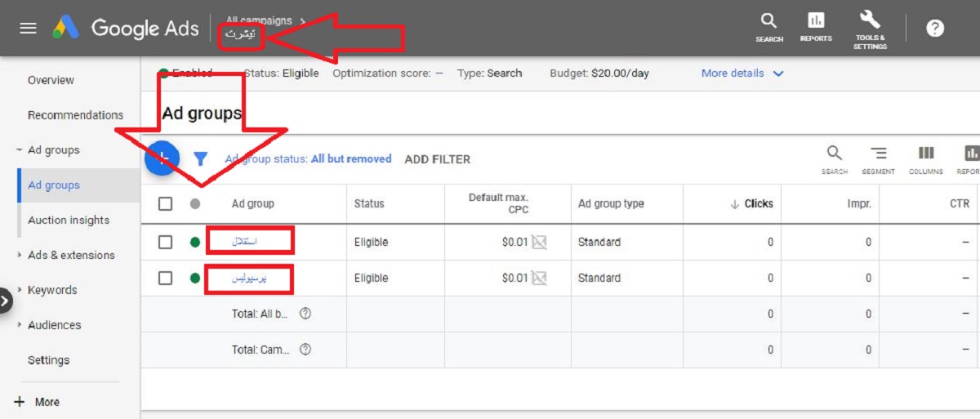
Task: Open Auction insights
Action: (x=69, y=220)
